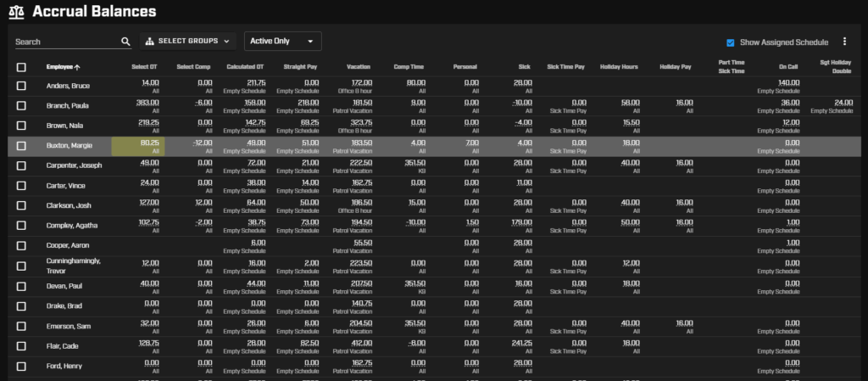Select the Clarkson, Josh row checkbox
The height and width of the screenshot is (381, 868).
click(x=21, y=205)
